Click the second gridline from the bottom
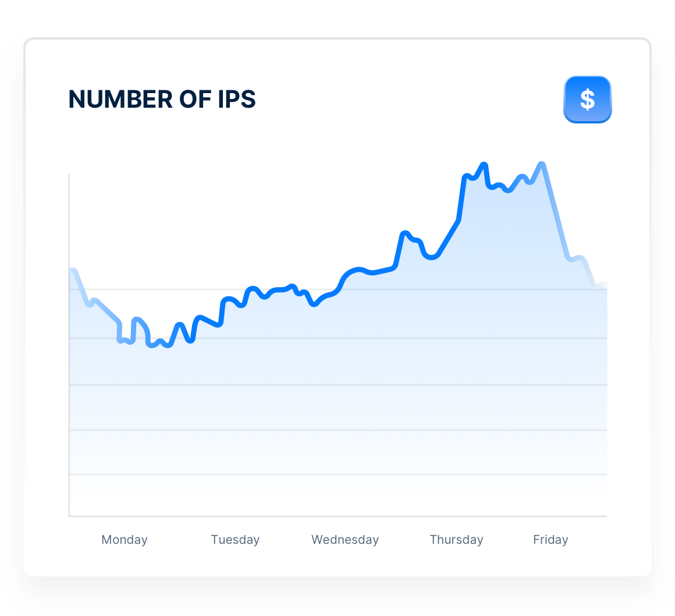 [337, 430]
